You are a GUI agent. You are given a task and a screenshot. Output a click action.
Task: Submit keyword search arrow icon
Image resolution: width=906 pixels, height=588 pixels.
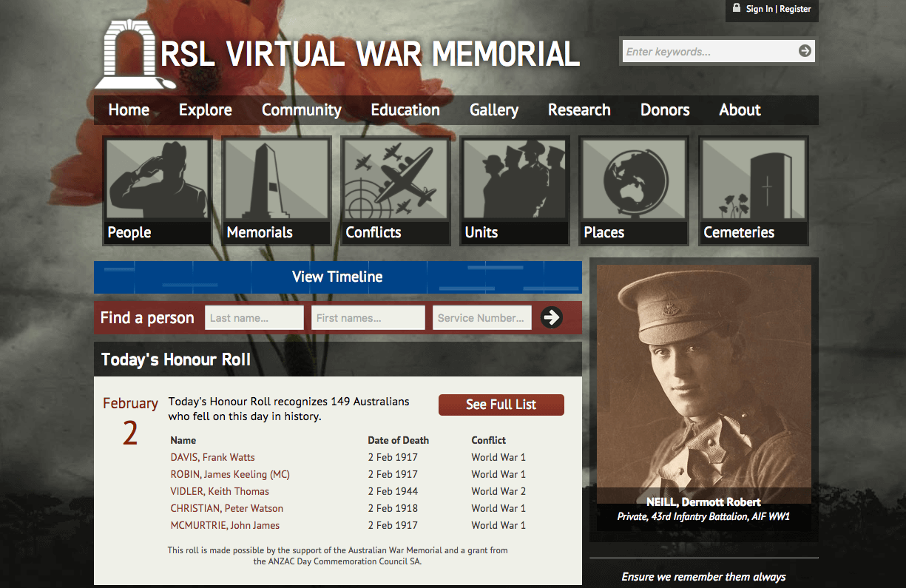coord(805,51)
